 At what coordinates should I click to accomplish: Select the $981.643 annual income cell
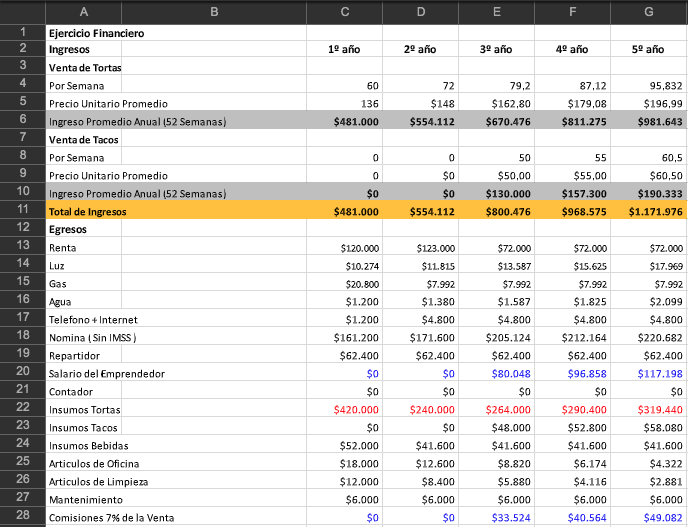(649, 122)
